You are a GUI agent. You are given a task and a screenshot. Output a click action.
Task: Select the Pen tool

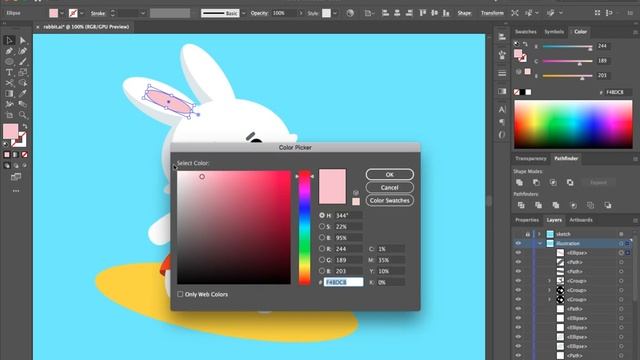click(x=9, y=51)
